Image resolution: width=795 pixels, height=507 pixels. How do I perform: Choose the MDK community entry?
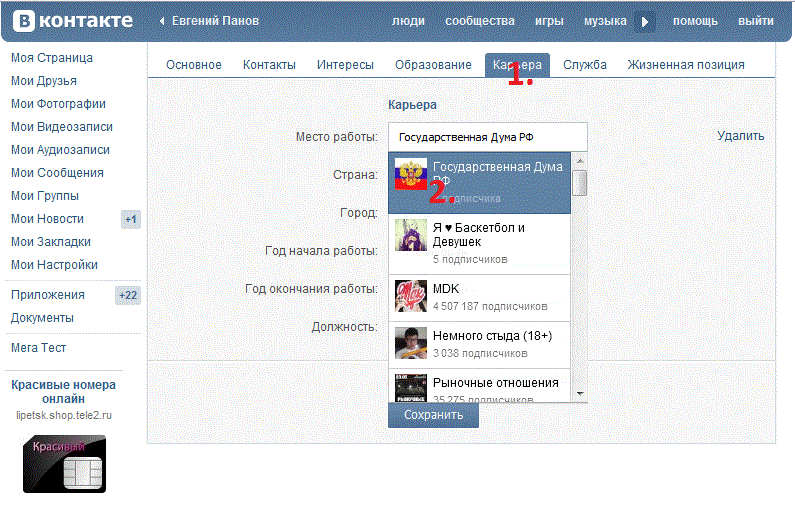click(480, 298)
